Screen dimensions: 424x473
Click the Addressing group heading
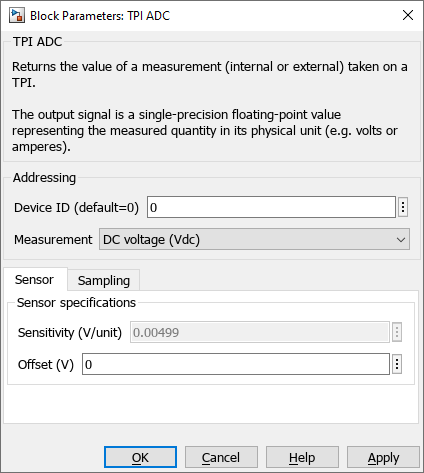[x=44, y=178]
